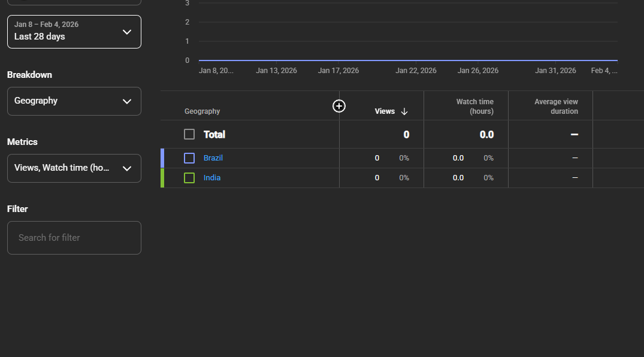Click the purple color bar beside Brazil
The height and width of the screenshot is (357, 644).
tap(162, 158)
